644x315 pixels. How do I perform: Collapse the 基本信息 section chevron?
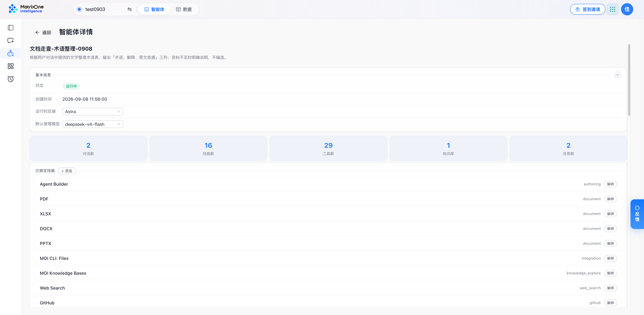click(x=618, y=75)
